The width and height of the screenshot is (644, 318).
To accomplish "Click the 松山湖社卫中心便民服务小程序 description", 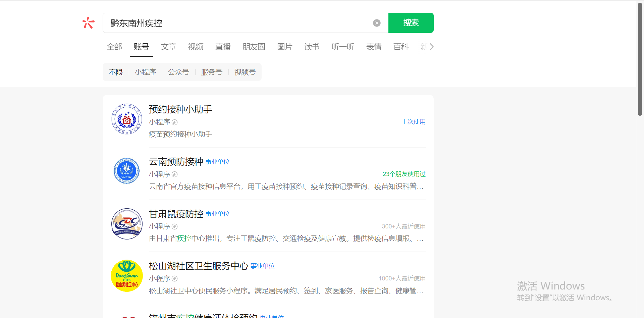I will pos(286,291).
